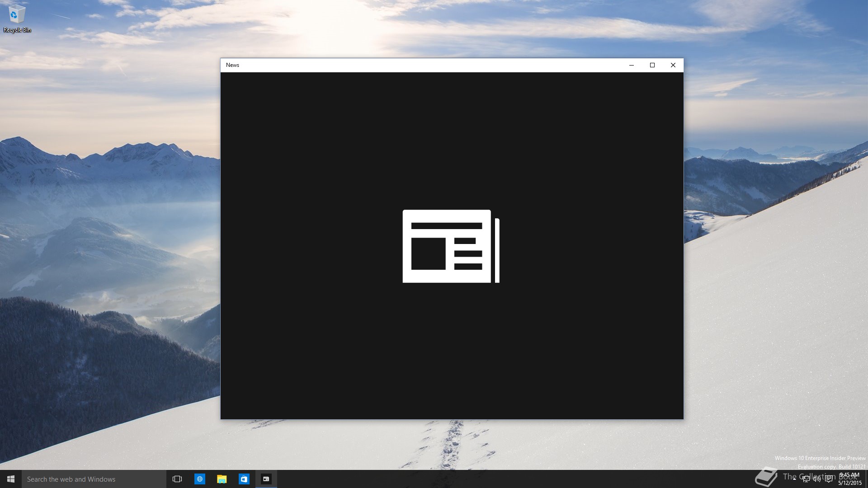Open the Recycle Bin desktop icon
The image size is (868, 488).
[x=17, y=19]
